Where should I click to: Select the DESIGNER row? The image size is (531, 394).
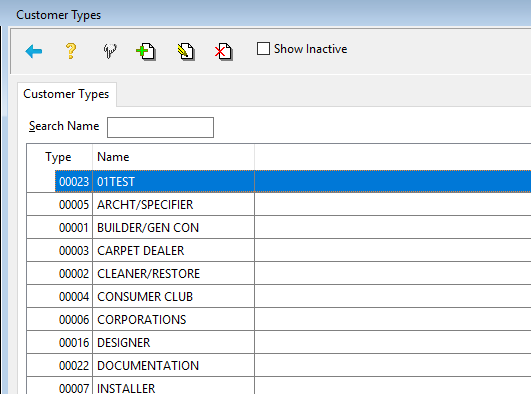point(279,343)
